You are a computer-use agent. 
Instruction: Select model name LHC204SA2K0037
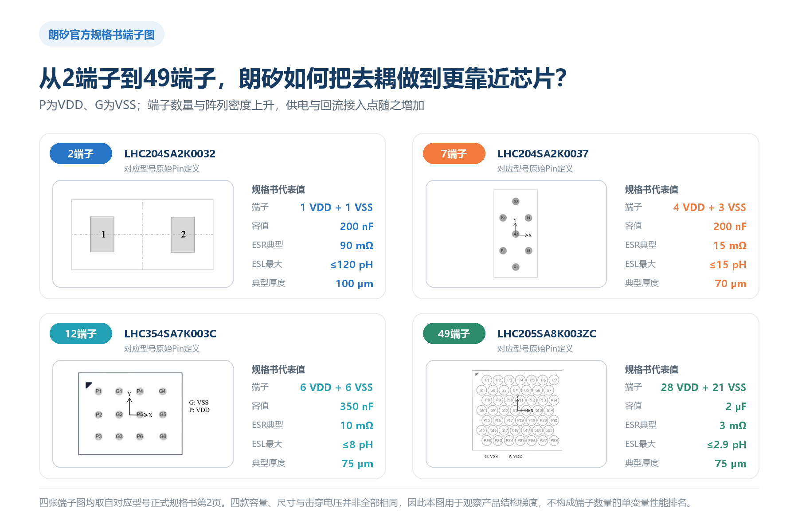[x=543, y=154]
